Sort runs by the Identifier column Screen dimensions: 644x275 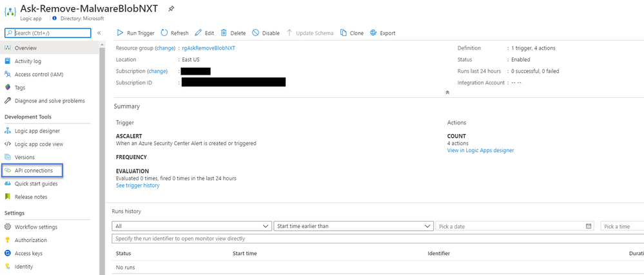[438, 253]
